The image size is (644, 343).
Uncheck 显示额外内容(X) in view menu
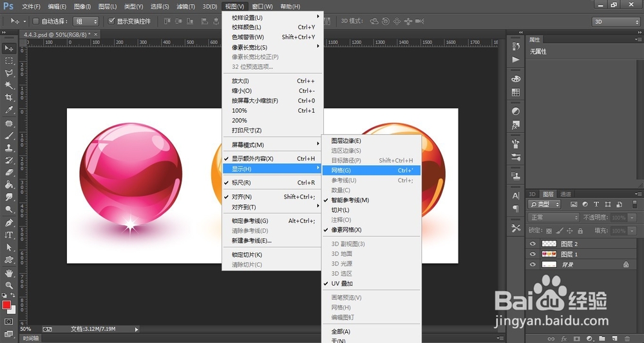pyautogui.click(x=272, y=159)
